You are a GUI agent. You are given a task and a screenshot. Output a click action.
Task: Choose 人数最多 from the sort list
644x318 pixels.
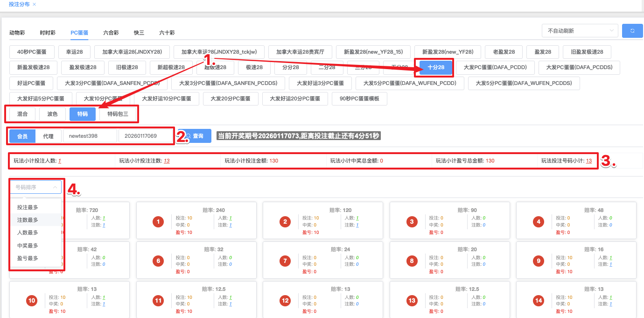(x=28, y=233)
